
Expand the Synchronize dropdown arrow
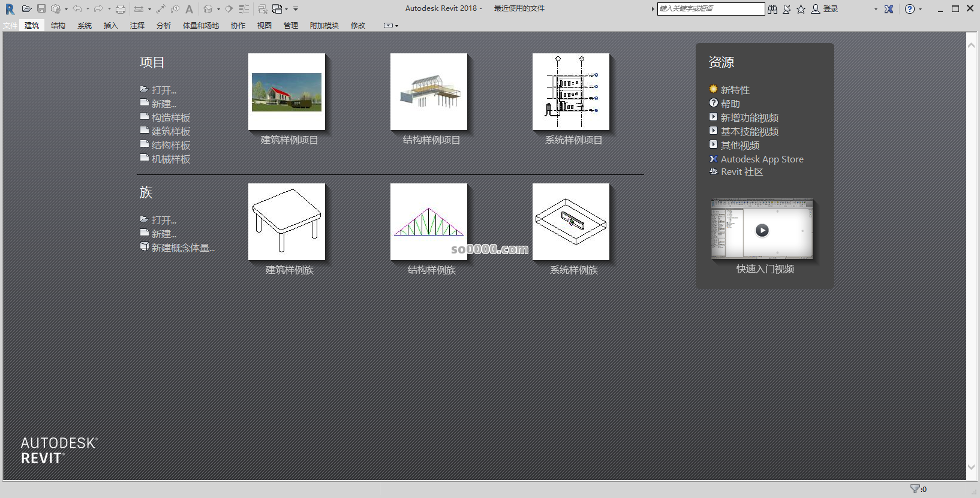click(x=66, y=9)
